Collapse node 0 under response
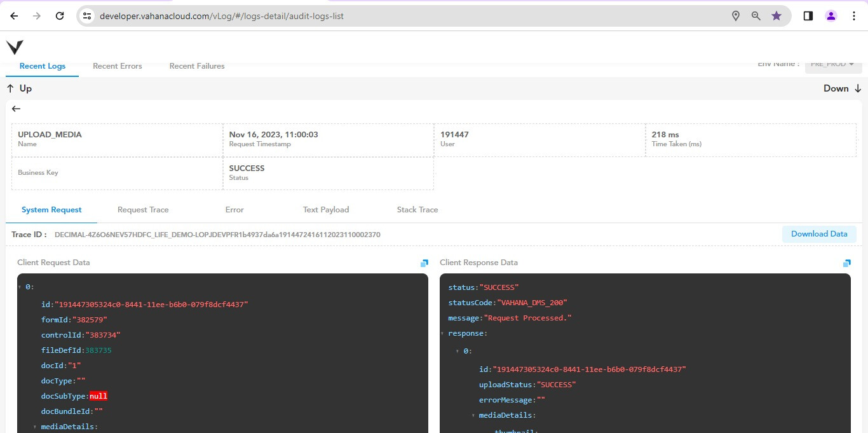Viewport: 868px width, 433px height. (458, 351)
